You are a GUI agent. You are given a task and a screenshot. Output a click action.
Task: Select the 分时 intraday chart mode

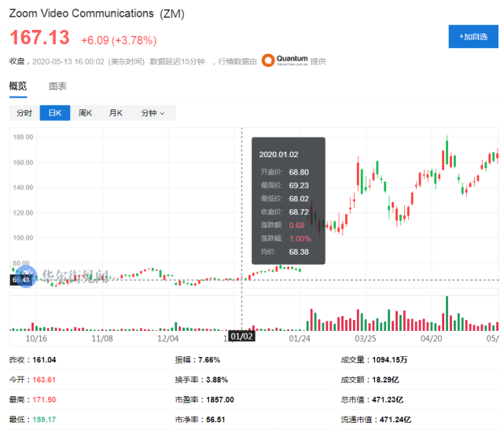[x=24, y=112]
